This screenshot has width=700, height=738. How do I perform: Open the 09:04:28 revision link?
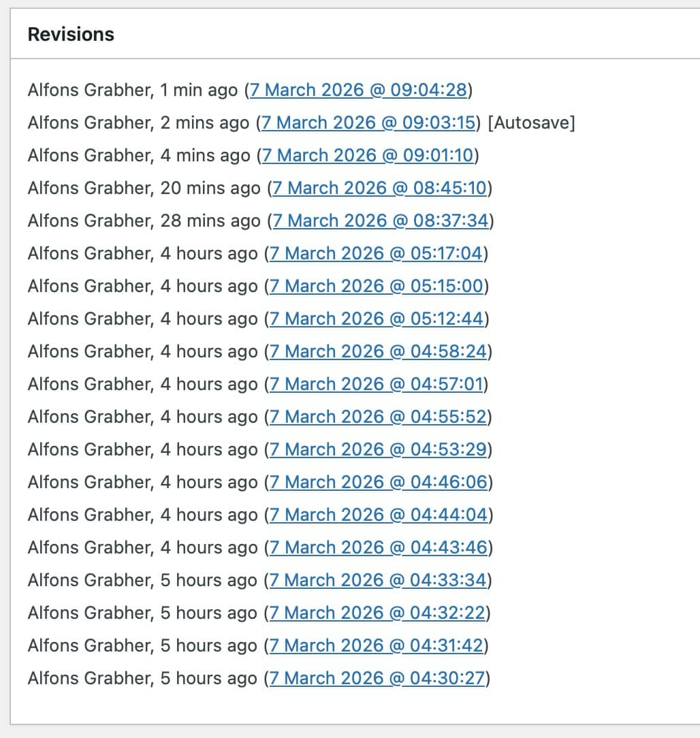point(357,90)
